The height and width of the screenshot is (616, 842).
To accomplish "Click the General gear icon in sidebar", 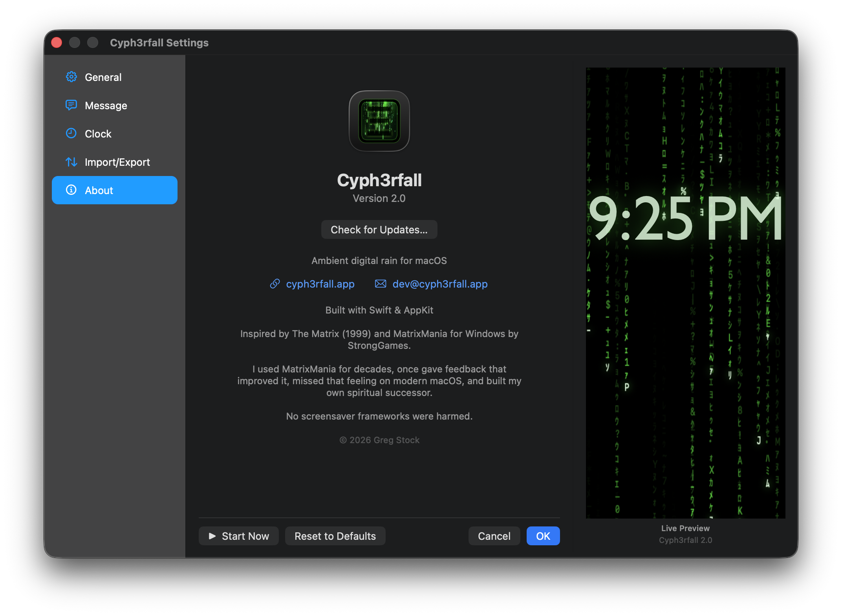I will tap(71, 77).
